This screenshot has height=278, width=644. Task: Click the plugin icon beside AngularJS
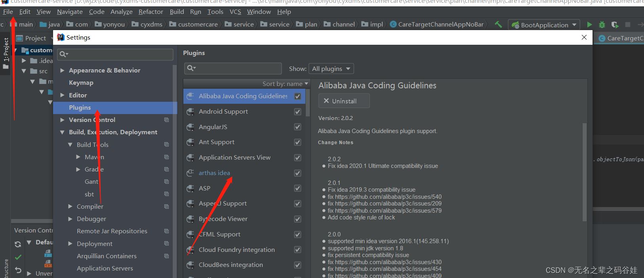click(x=191, y=127)
